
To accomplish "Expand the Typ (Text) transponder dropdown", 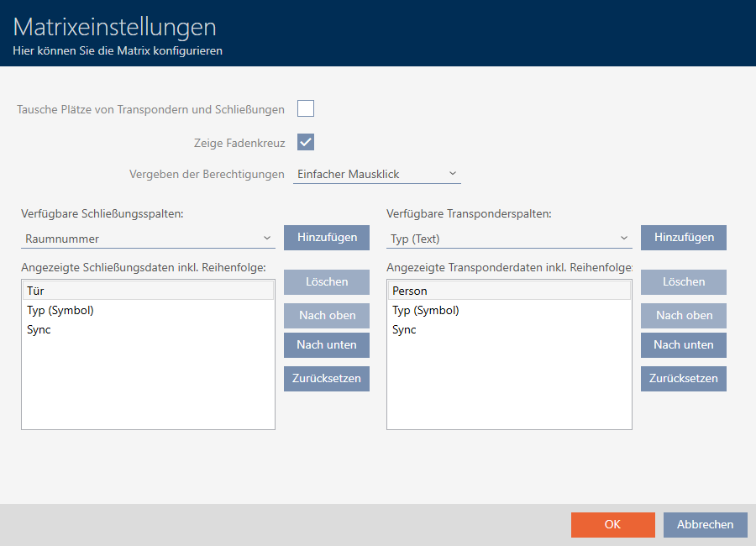I will [x=509, y=239].
